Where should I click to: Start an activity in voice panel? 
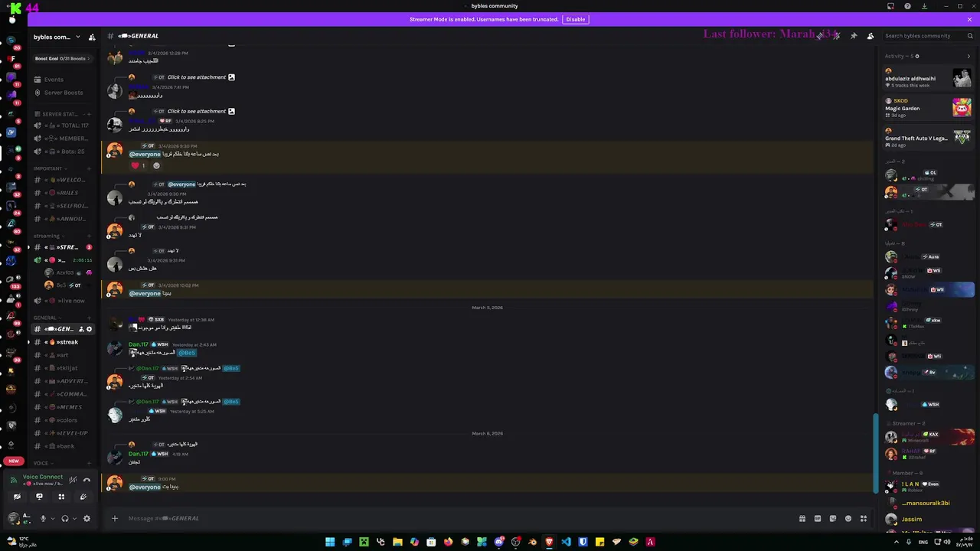click(x=61, y=497)
